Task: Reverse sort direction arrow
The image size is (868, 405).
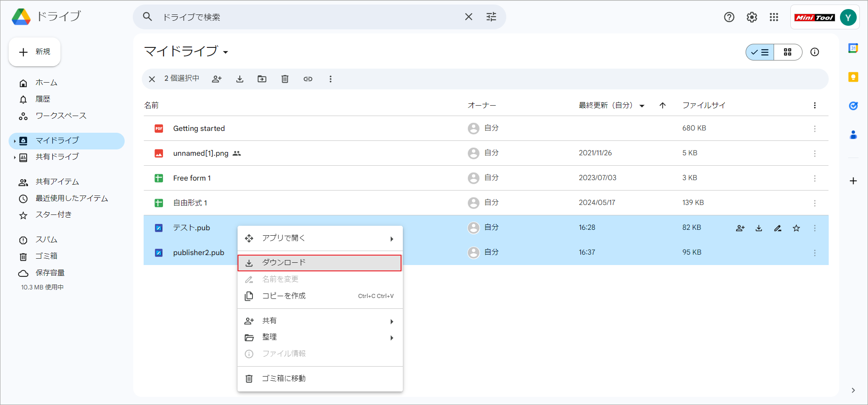Action: 663,105
